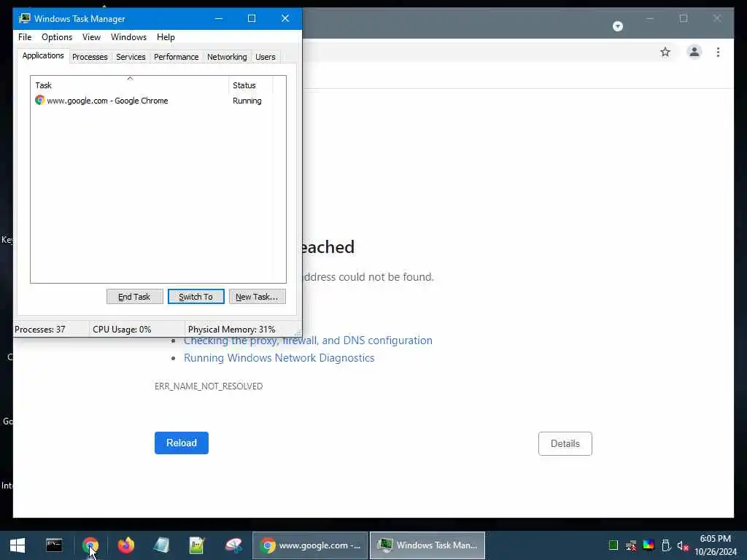Click the green CPU meter tray icon
The image size is (747, 560).
pyautogui.click(x=613, y=545)
